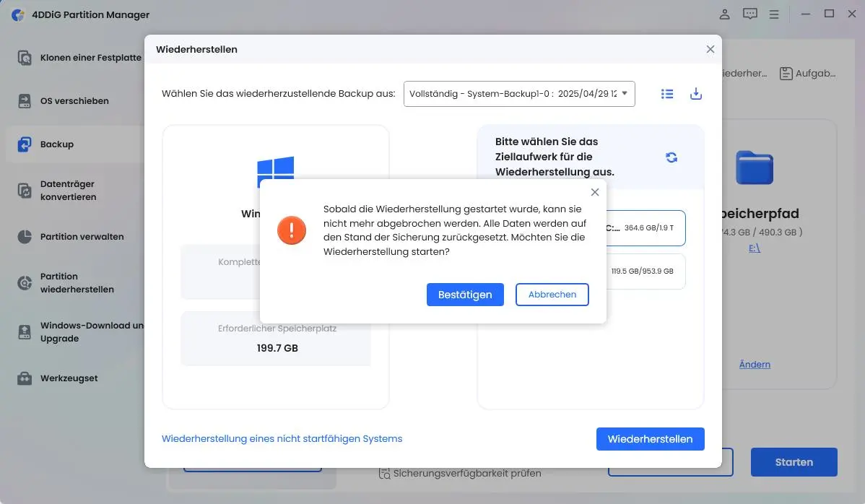This screenshot has width=865, height=504.
Task: Open the Aufgab... tasks tab
Action: tap(808, 74)
